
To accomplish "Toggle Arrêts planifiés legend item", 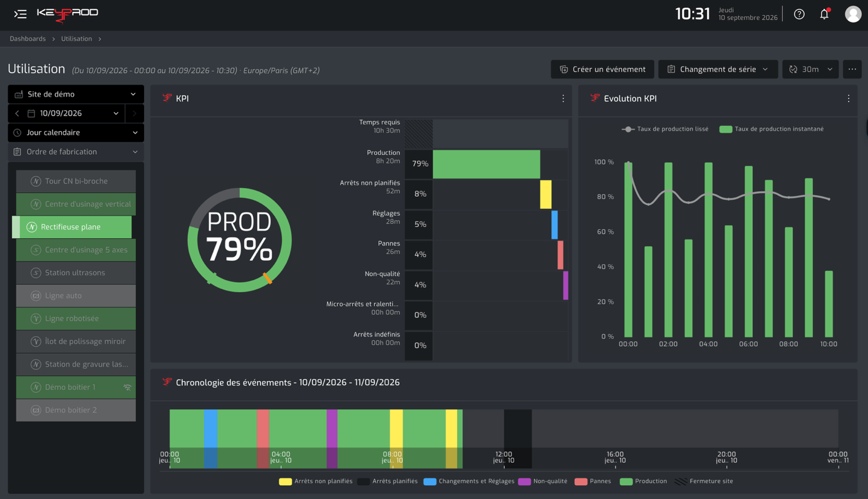I will [387, 481].
